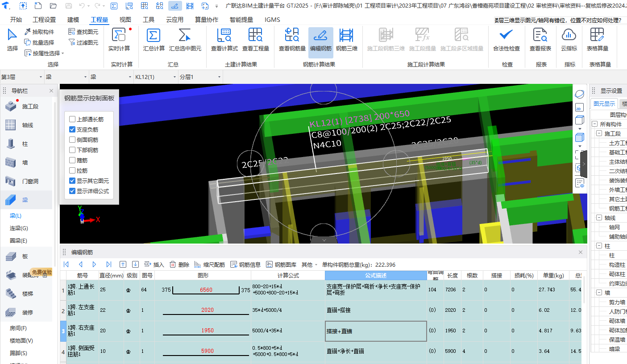The height and width of the screenshot is (364, 627).
Task: Select 梁(L) in navigation list
Action: tap(16, 216)
